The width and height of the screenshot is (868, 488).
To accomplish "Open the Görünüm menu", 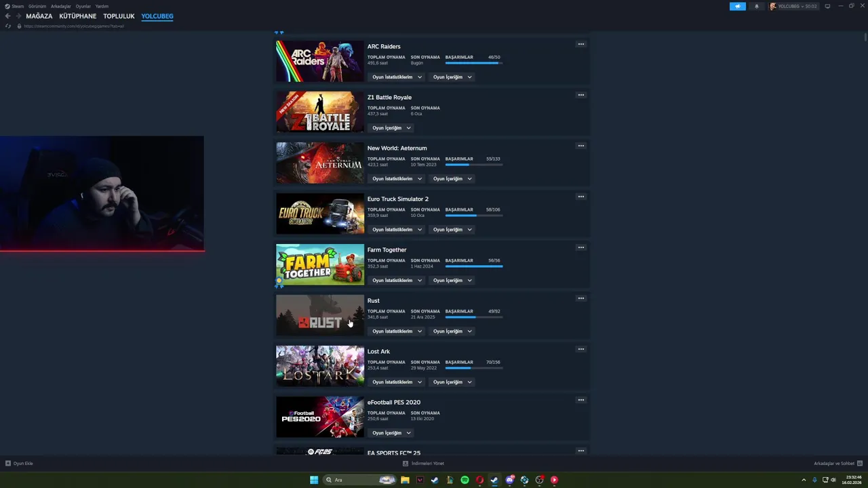I will (37, 6).
